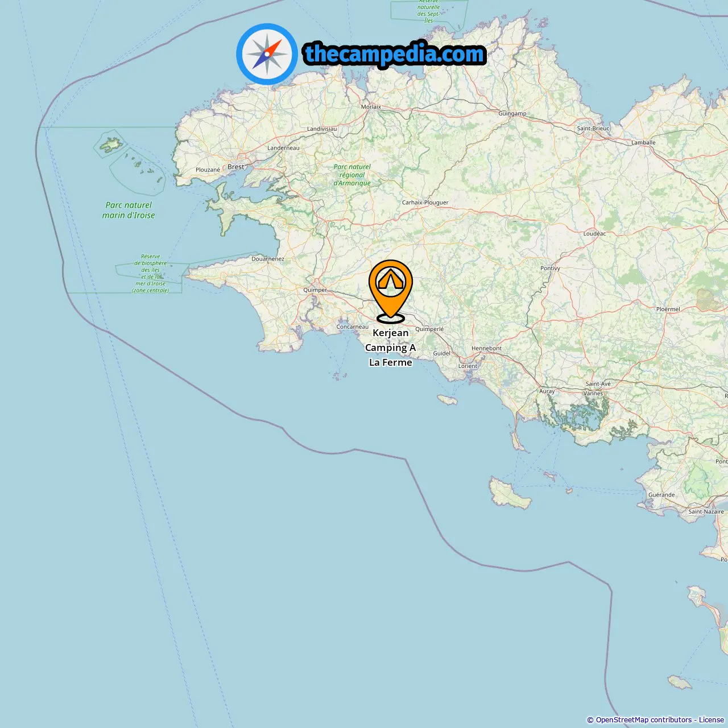Click the Quimper city label
Viewport: 728px width, 728px height.
point(315,290)
